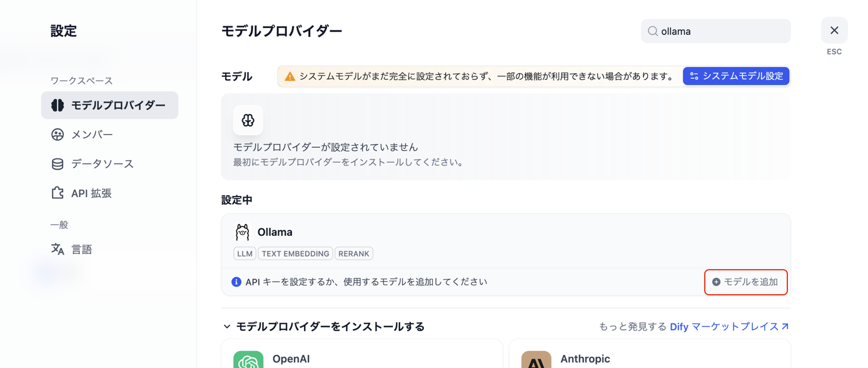868x368 pixels.
Task: Open システムモデル設定 button
Action: coord(736,76)
